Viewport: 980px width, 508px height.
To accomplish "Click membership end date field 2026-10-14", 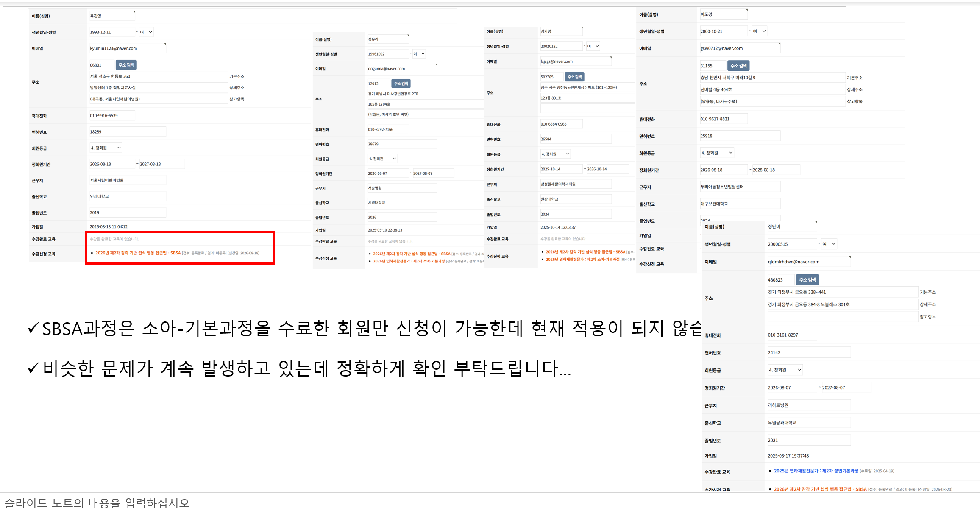I will click(608, 169).
